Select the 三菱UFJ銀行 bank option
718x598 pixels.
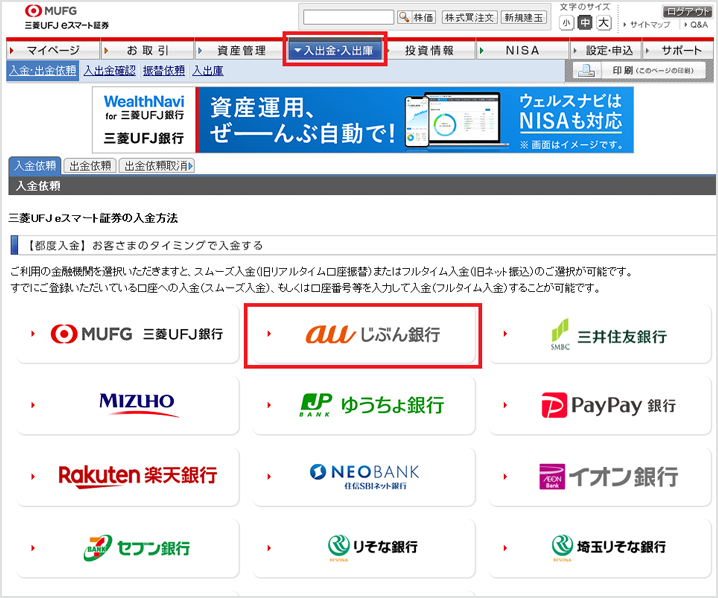point(127,334)
